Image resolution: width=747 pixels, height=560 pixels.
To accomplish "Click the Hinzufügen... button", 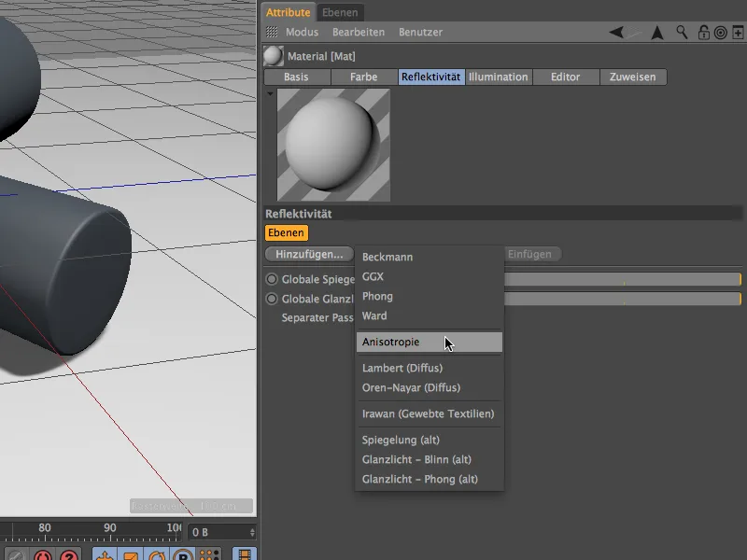I will click(x=309, y=254).
